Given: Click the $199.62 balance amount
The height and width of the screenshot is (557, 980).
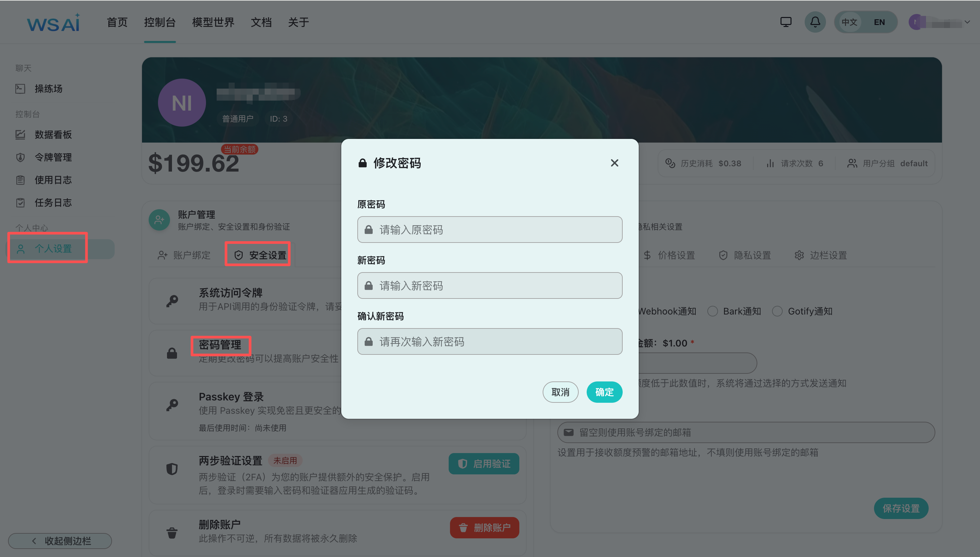Looking at the screenshot, I should point(194,163).
